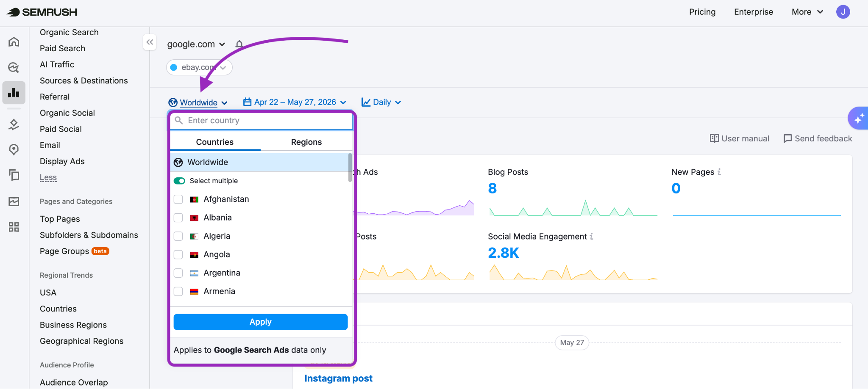Check the Albania checkbox
The width and height of the screenshot is (868, 389).
click(178, 218)
